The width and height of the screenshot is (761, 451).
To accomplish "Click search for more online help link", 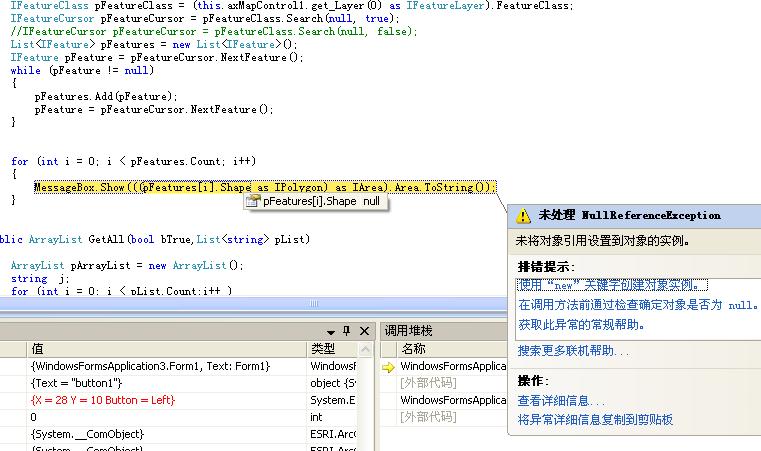I will coord(573,351).
